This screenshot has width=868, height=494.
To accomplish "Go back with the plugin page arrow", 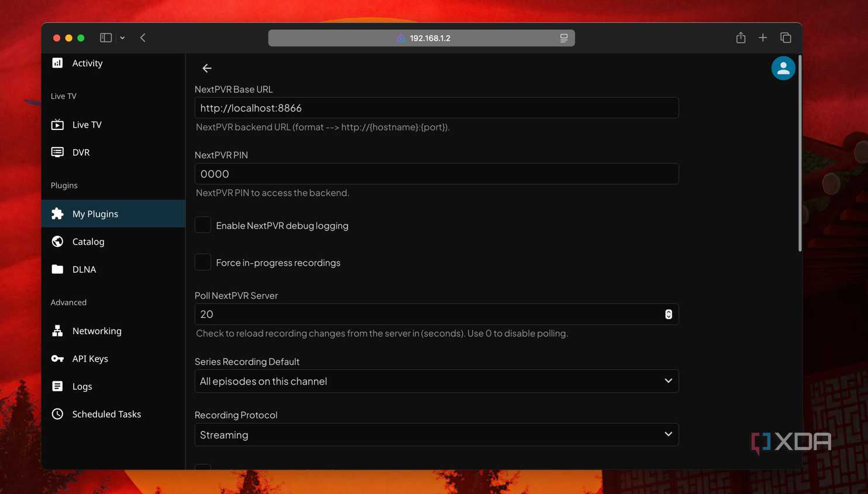I will pos(207,68).
